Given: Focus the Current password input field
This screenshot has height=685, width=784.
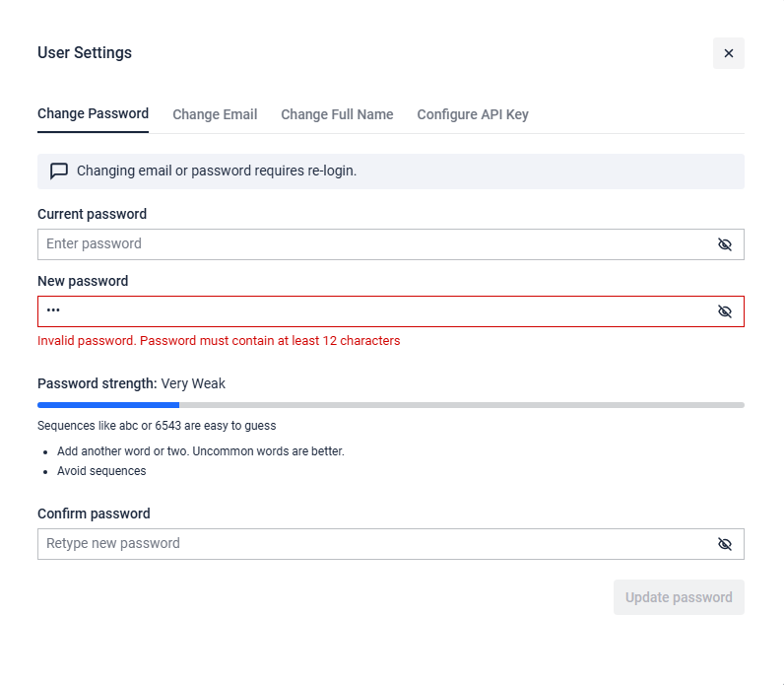Looking at the screenshot, I should [x=374, y=244].
